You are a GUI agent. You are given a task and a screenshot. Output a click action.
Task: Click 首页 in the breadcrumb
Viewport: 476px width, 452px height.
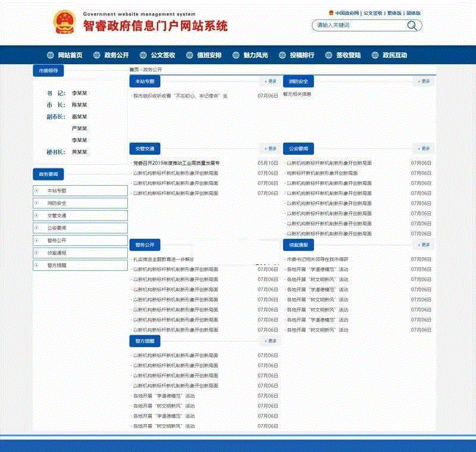(x=134, y=70)
